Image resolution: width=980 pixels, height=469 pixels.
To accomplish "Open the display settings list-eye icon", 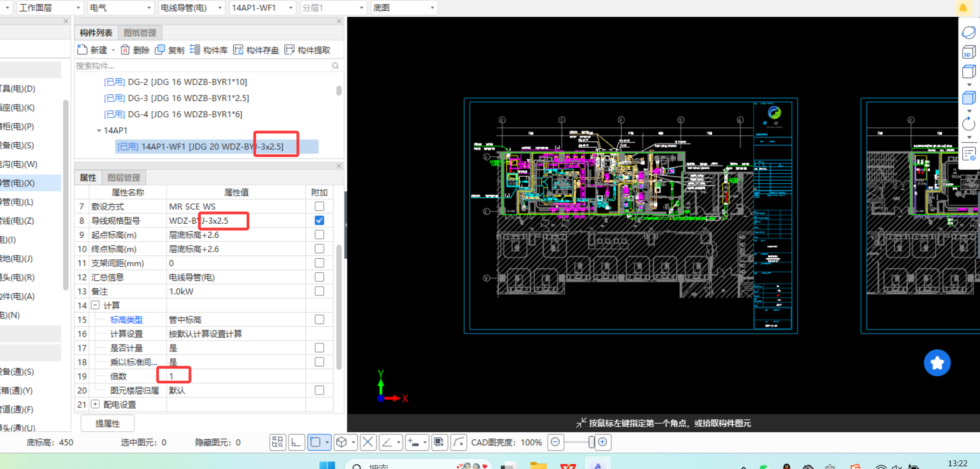I will tap(969, 154).
